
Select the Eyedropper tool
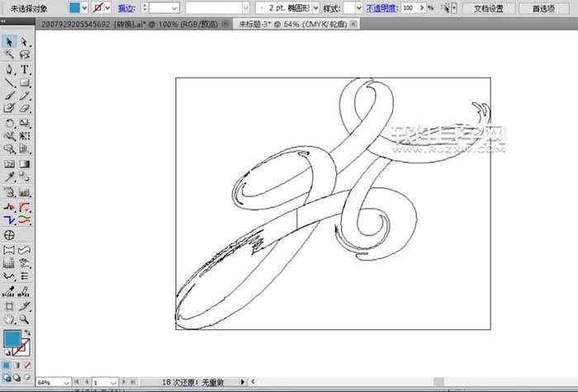[9, 177]
